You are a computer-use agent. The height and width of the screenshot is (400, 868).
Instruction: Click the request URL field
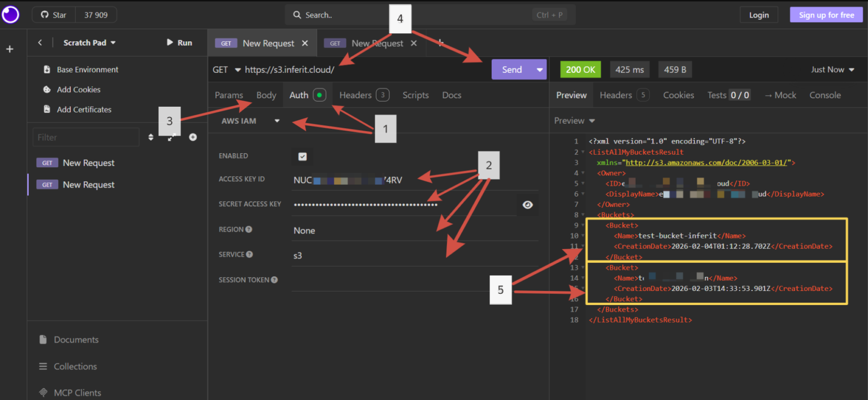365,69
